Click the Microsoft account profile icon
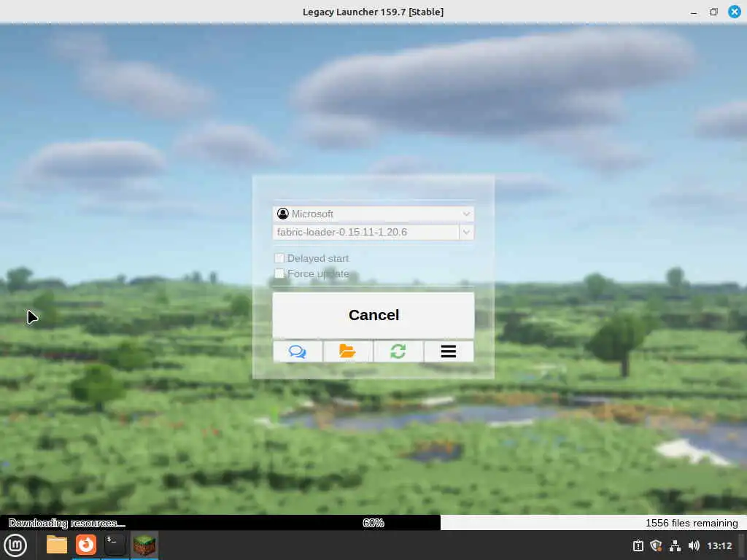747x560 pixels. coord(283,214)
